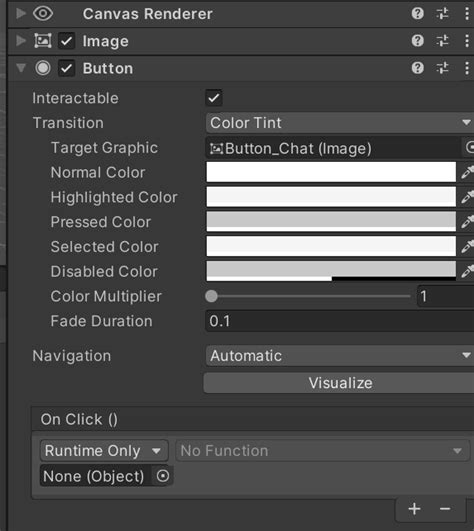
Task: Click the Color Multiplier value field
Action: (446, 296)
